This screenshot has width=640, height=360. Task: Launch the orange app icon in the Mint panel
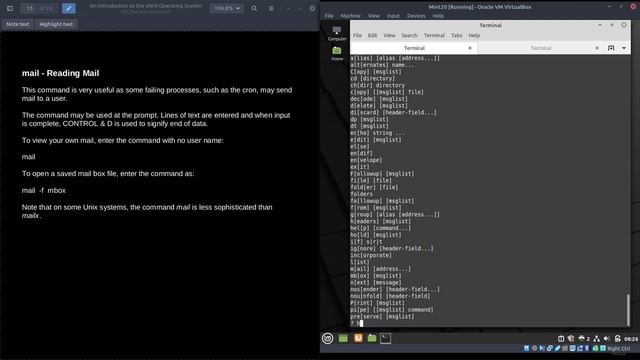click(x=358, y=338)
